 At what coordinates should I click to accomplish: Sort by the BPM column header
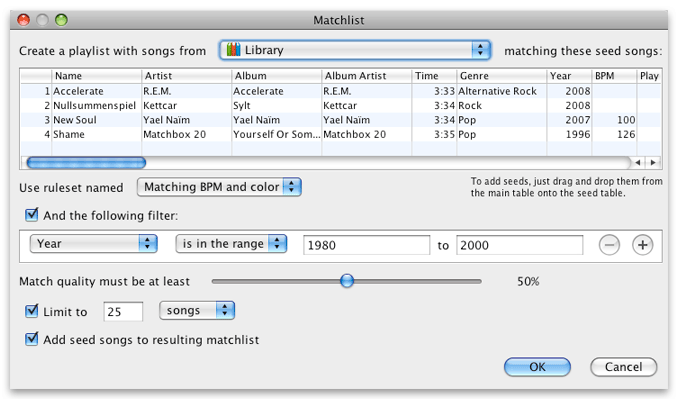click(614, 76)
